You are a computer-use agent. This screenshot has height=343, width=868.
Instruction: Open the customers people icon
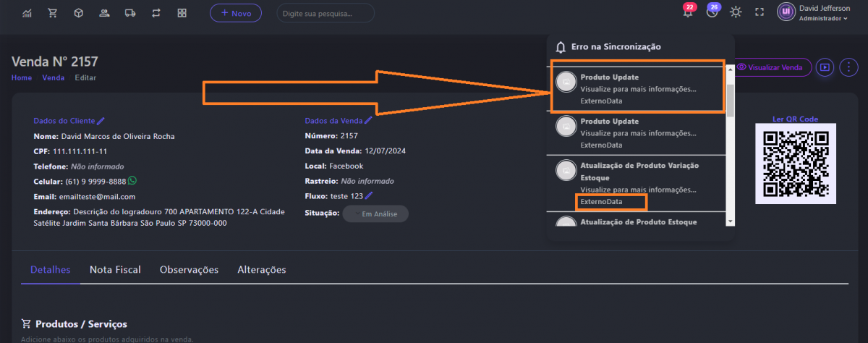pos(104,13)
